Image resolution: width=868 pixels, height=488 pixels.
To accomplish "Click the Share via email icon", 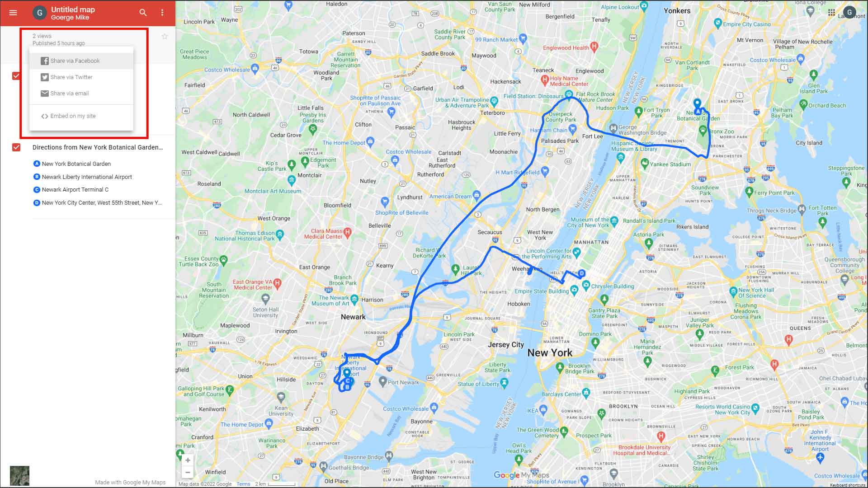I will [x=44, y=93].
